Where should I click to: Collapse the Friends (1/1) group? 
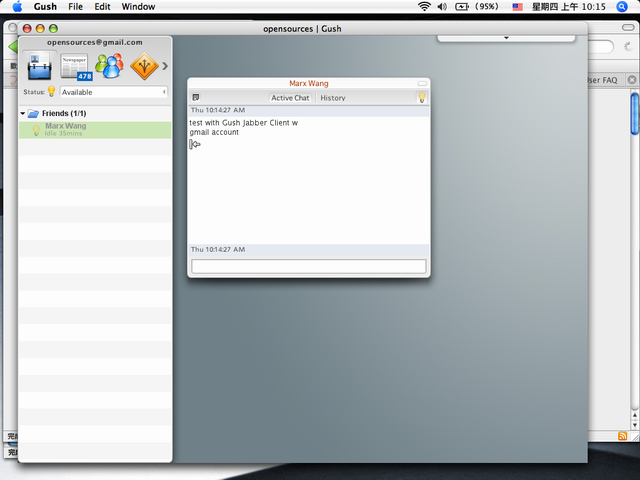click(x=23, y=113)
